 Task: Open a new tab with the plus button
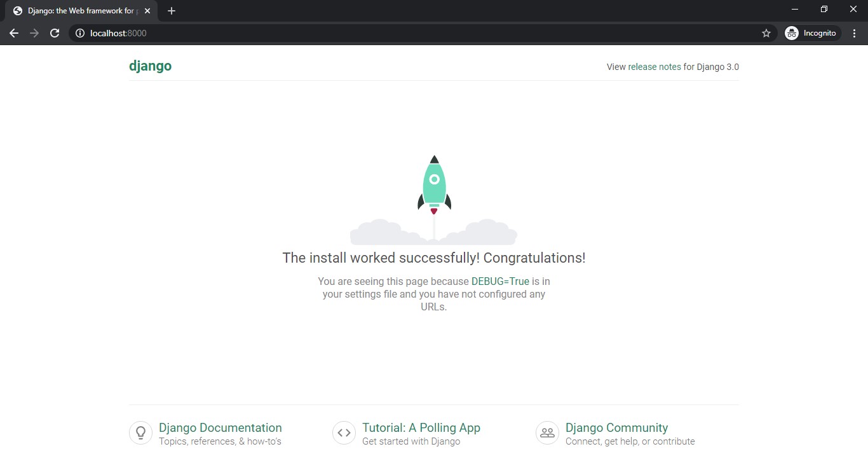click(x=172, y=11)
